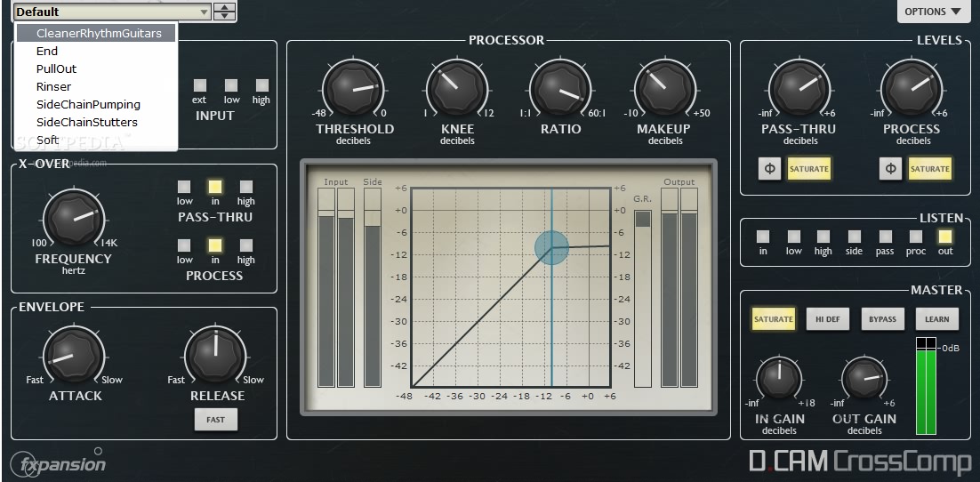
Task: Toggle the high input button
Action: point(261,85)
